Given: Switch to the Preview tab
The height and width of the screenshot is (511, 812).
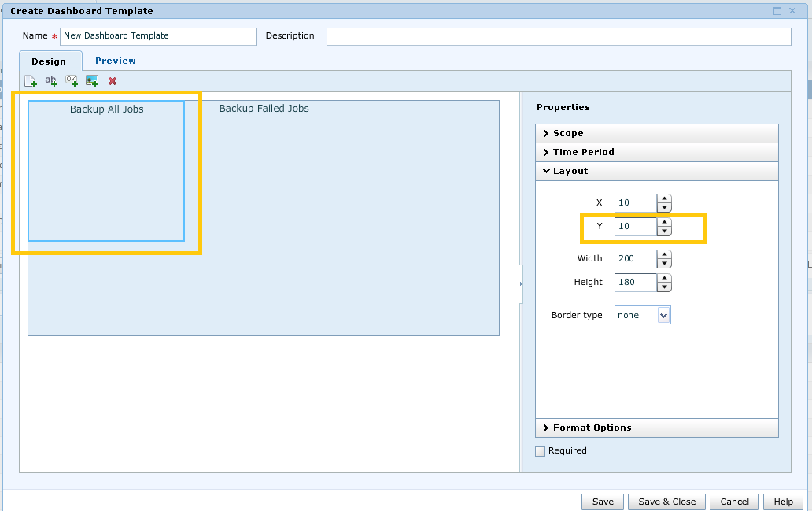Looking at the screenshot, I should click(x=115, y=61).
